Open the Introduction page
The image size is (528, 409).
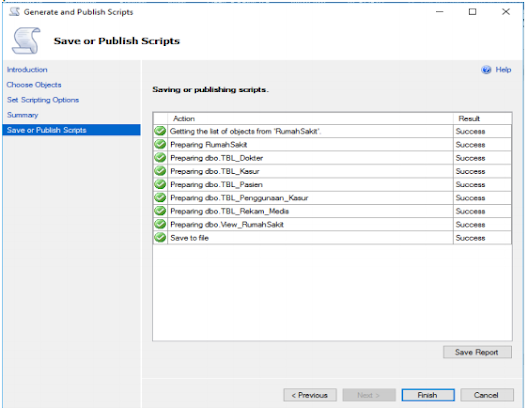click(x=27, y=70)
